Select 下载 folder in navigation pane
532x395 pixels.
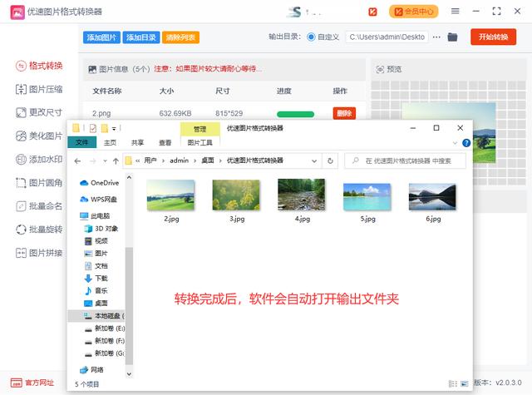[x=96, y=279]
